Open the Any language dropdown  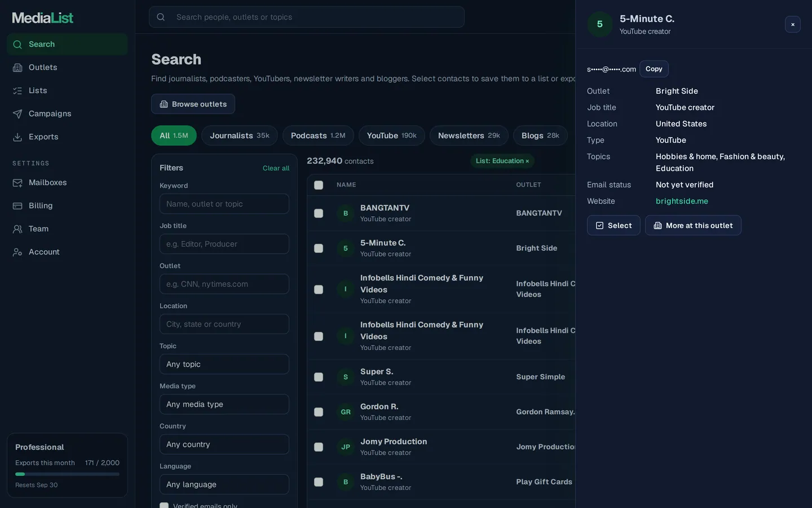(x=224, y=484)
